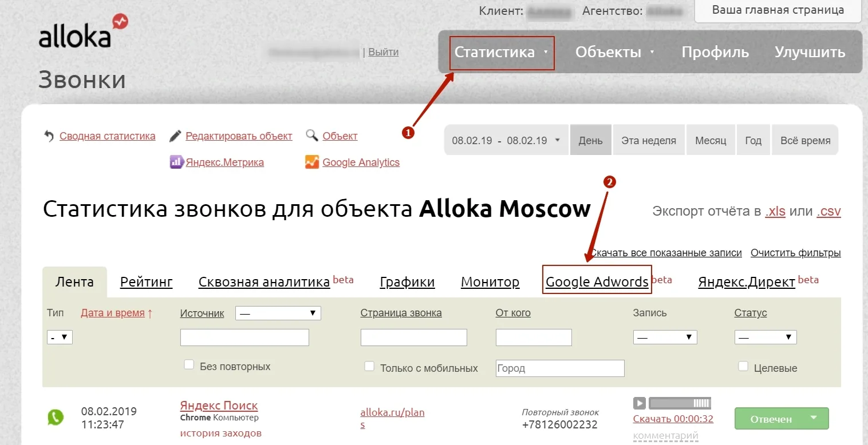The height and width of the screenshot is (445, 868).
Task: Click the Ваша главная страница button
Action: click(x=778, y=10)
